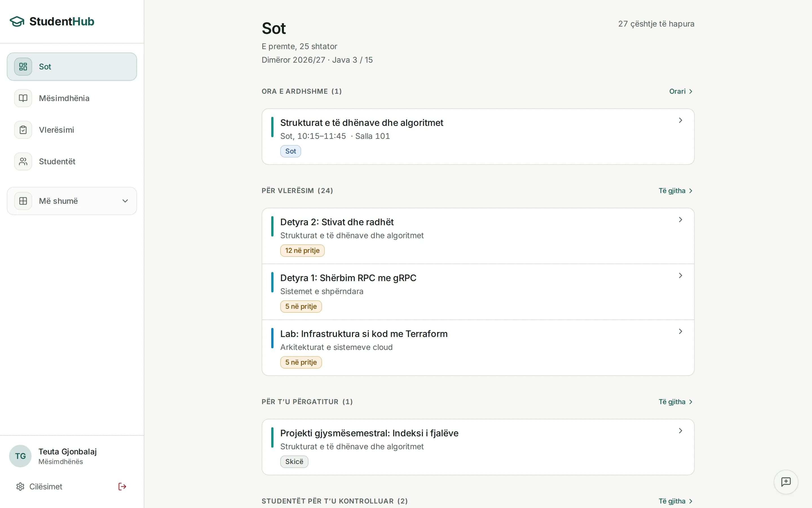812x508 pixels.
Task: Go to Studentët section
Action: [x=72, y=161]
